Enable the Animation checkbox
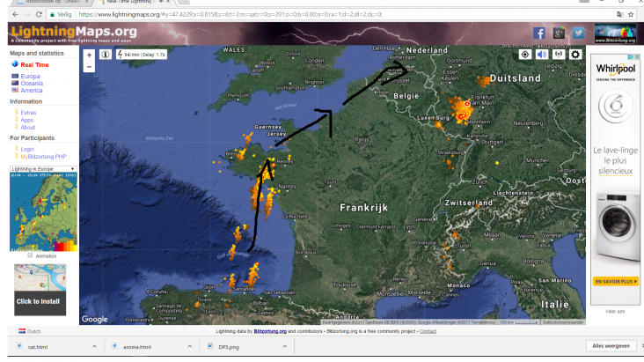This screenshot has width=644, height=362. 31,255
